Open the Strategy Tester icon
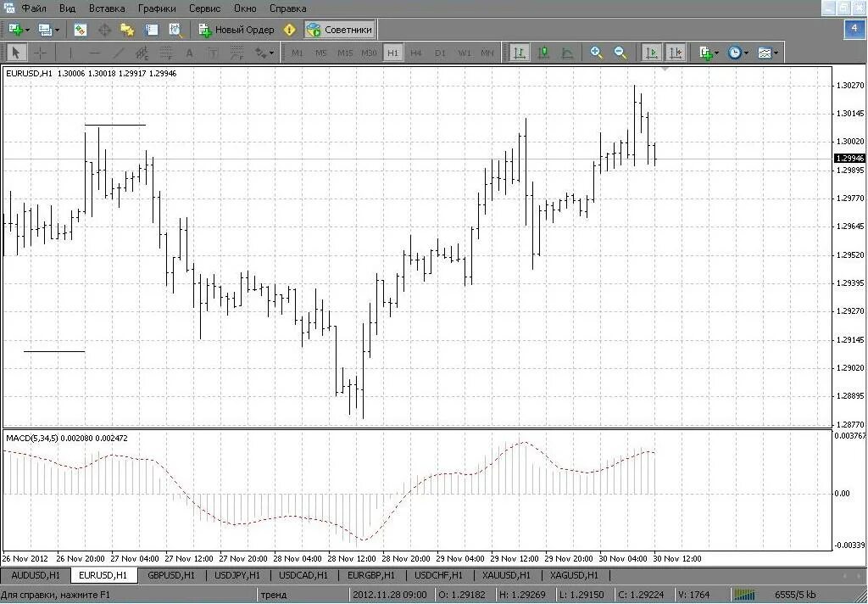The image size is (868, 604). click(x=175, y=30)
